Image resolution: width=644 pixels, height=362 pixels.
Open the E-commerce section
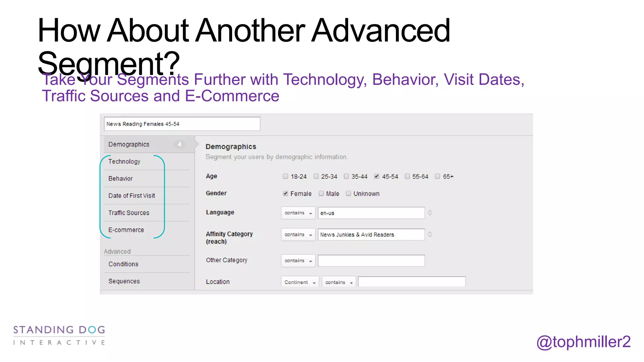(x=147, y=230)
